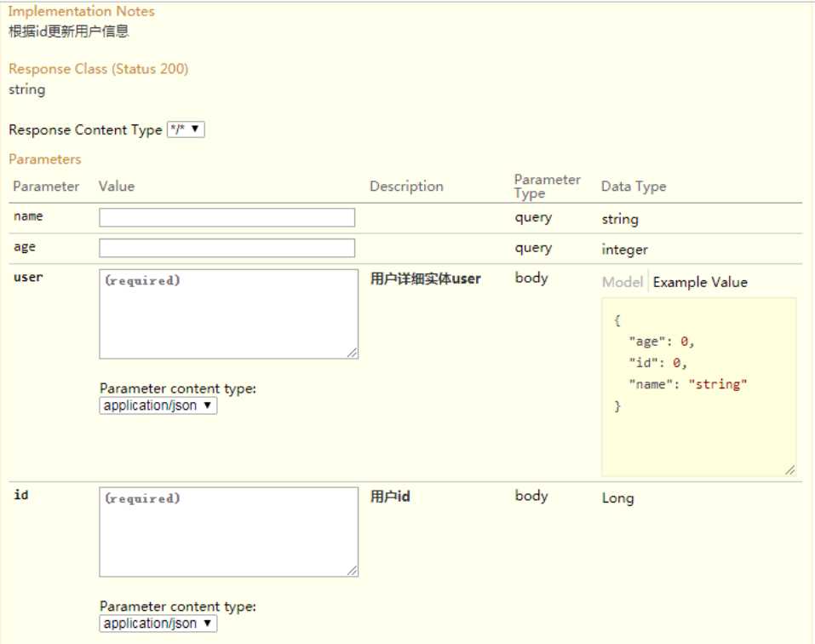Click resize handle of id textarea
815x644 pixels.
(353, 571)
